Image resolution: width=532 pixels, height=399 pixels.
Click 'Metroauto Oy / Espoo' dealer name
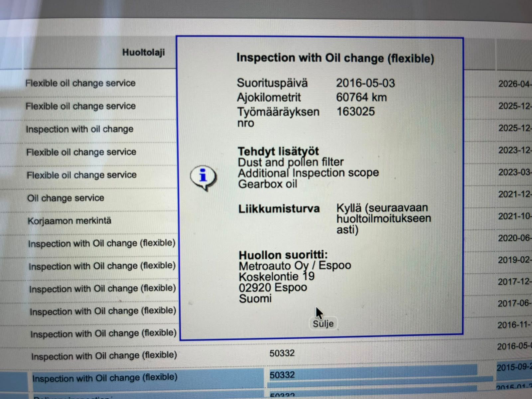coord(295,266)
